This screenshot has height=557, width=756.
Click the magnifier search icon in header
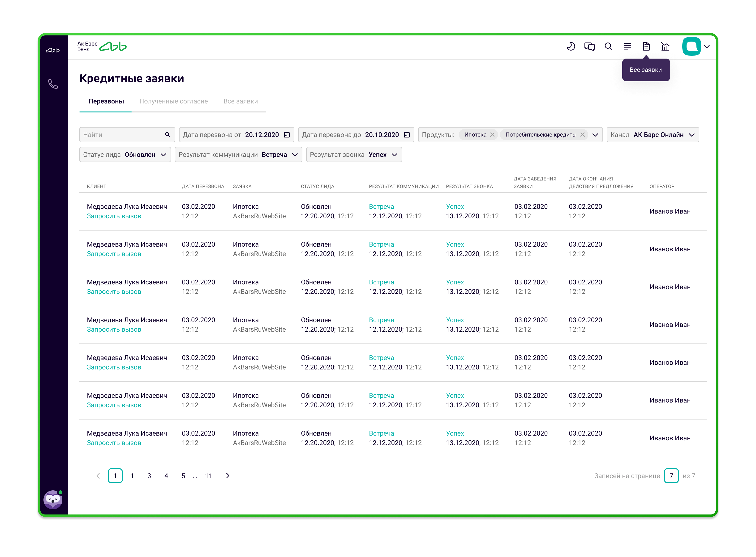[608, 46]
